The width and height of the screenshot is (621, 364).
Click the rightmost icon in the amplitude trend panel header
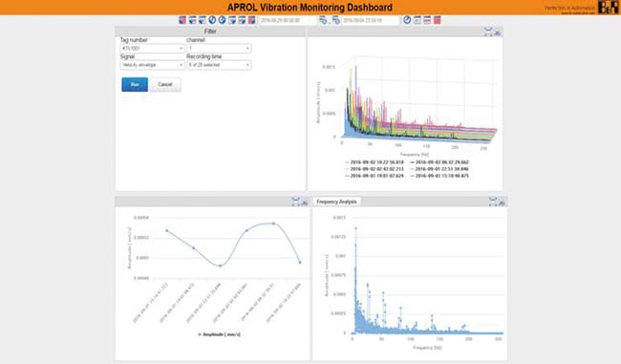pos(305,203)
